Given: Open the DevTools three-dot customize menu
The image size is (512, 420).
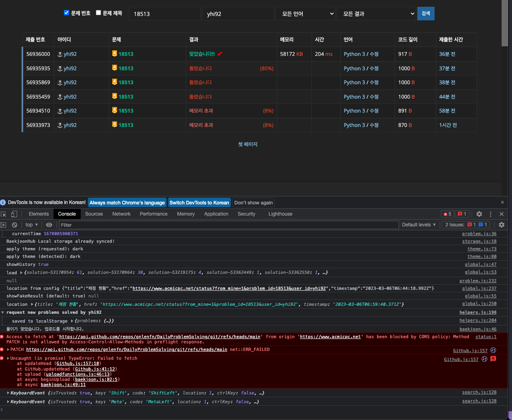Looking at the screenshot, I should pyautogui.click(x=490, y=214).
